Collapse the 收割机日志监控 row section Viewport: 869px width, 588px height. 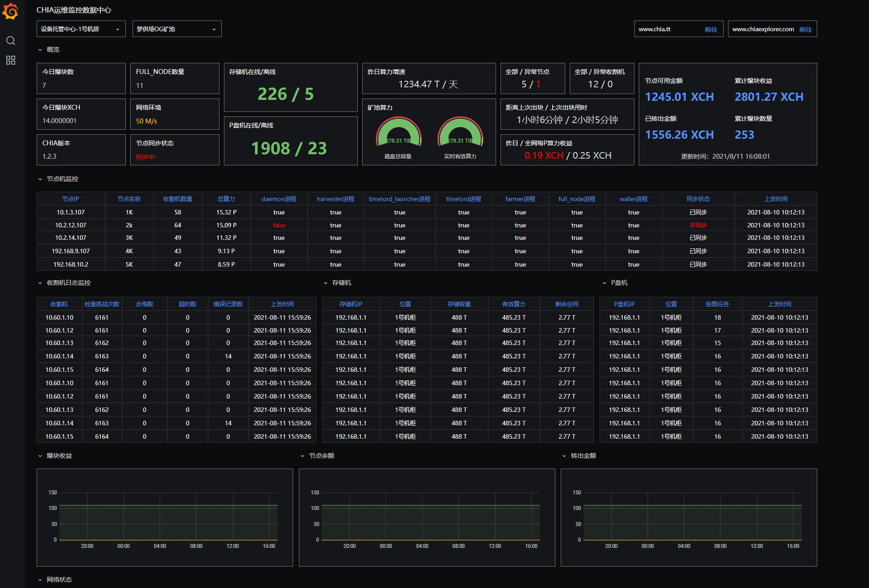pos(64,283)
